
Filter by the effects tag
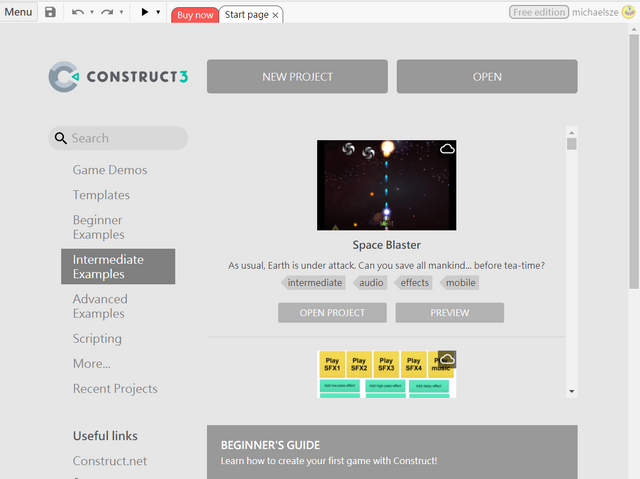click(413, 283)
